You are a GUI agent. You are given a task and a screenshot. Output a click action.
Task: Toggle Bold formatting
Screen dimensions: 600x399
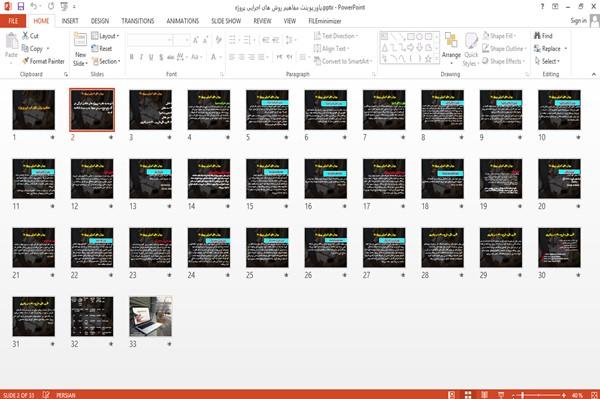pos(132,57)
